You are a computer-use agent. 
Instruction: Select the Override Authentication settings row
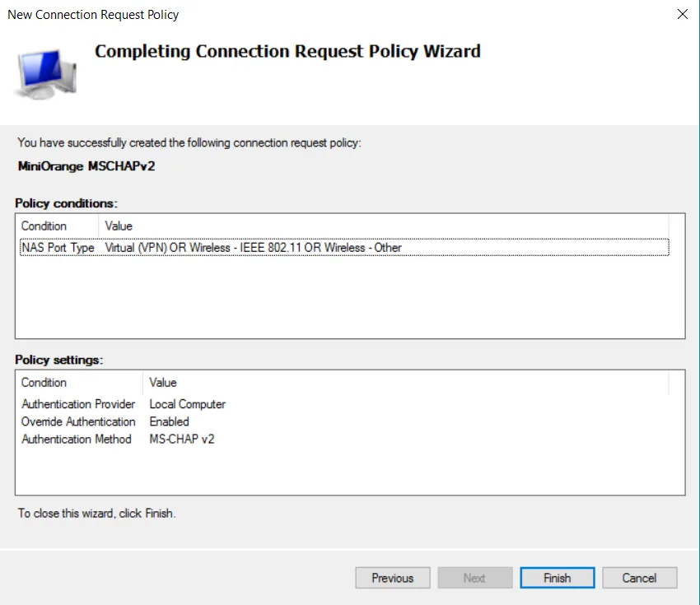pos(124,421)
